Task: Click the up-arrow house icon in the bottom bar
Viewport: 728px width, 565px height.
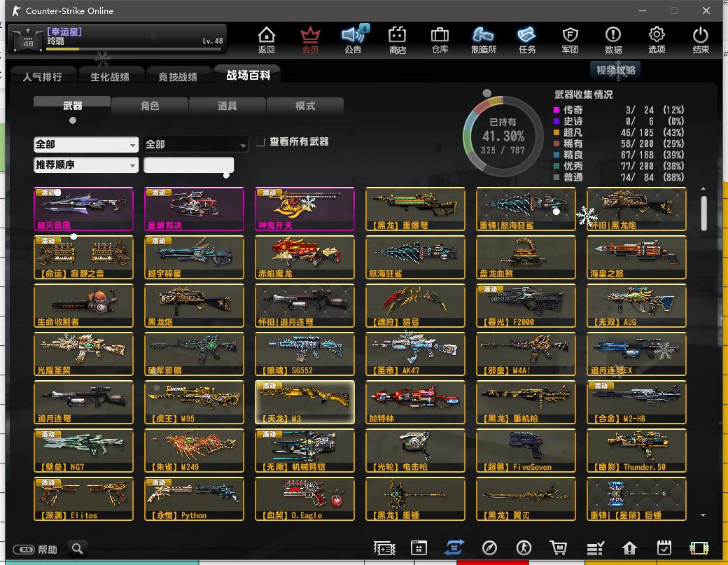Action: click(x=629, y=548)
